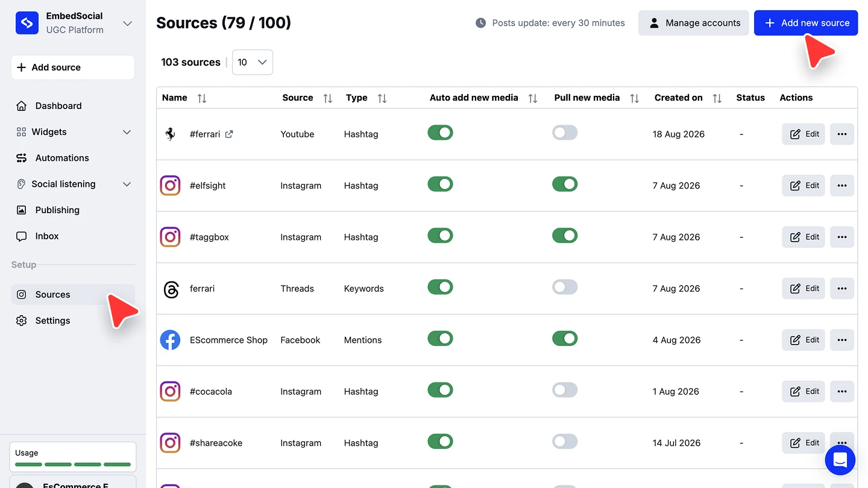The width and height of the screenshot is (868, 488).
Task: Expand the Widgets submenu chevron
Action: click(127, 132)
